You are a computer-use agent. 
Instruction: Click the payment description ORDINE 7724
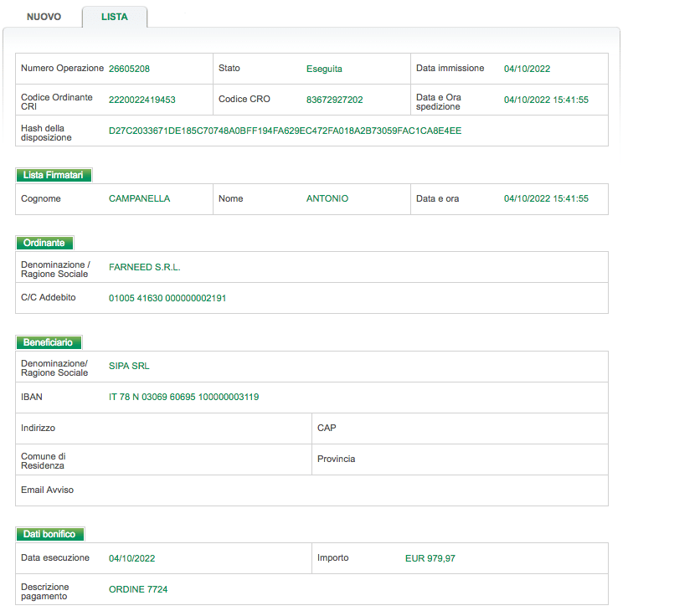point(138,589)
